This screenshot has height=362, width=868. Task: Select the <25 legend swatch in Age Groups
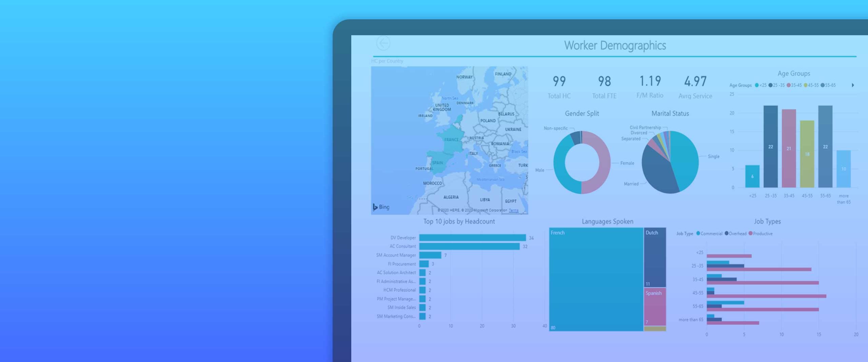coord(756,85)
